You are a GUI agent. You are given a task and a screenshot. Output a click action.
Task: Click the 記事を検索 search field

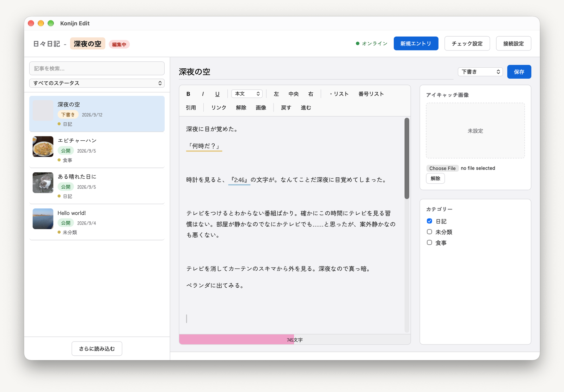click(97, 68)
